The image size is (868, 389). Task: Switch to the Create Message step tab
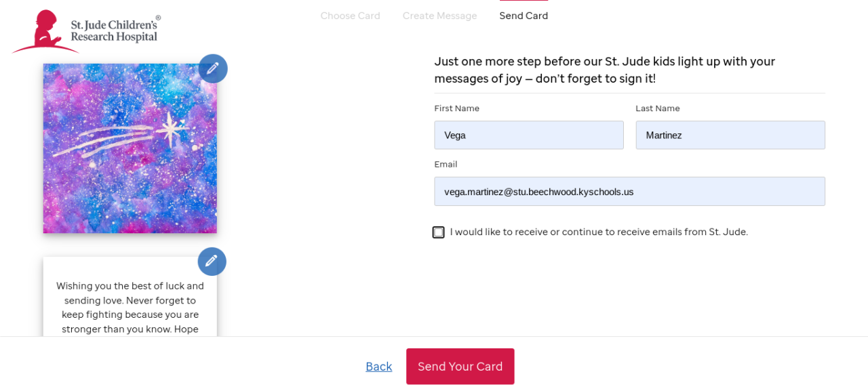(x=439, y=16)
